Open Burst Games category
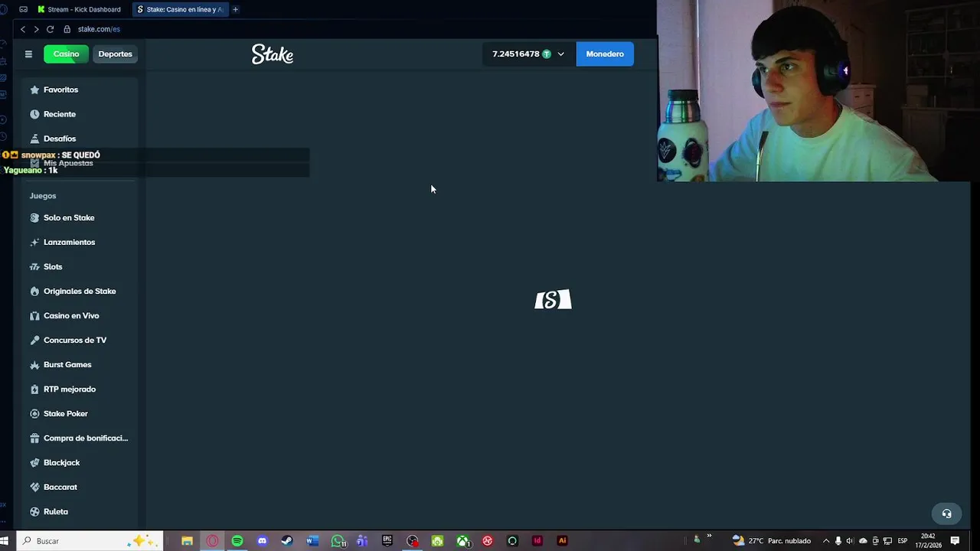The width and height of the screenshot is (980, 551). [x=67, y=365]
